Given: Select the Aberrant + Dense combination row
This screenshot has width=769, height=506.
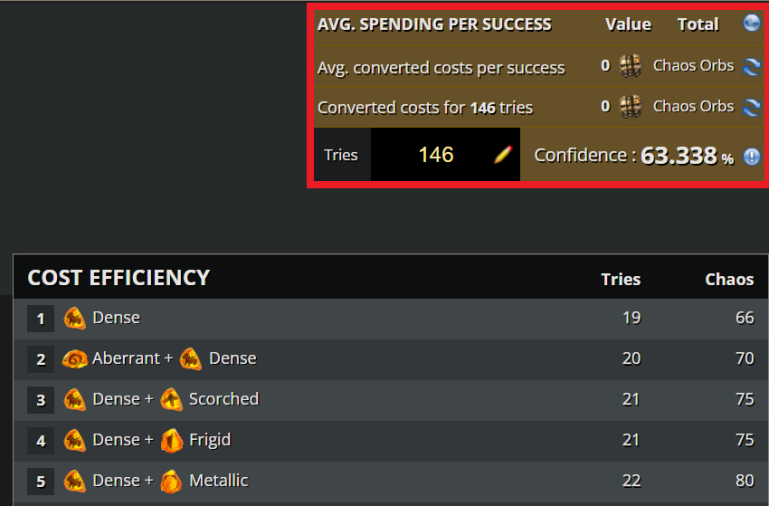Looking at the screenshot, I should click(x=391, y=359).
